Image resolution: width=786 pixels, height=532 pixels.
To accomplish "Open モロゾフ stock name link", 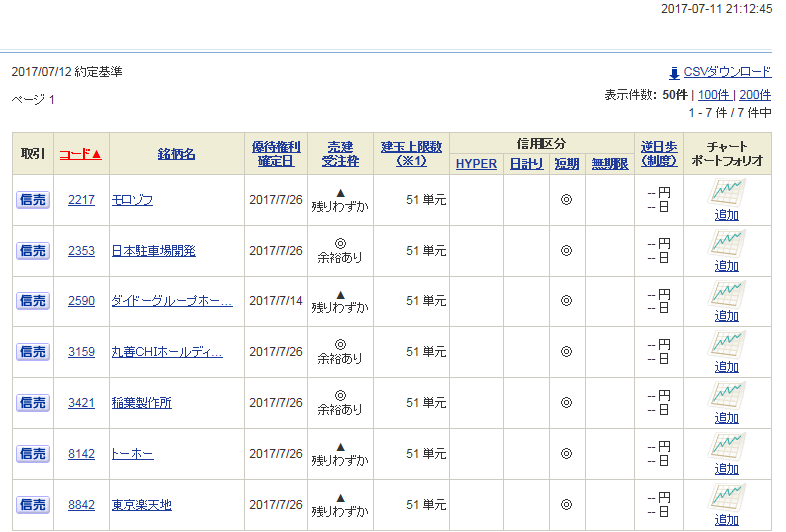I will tap(132, 200).
